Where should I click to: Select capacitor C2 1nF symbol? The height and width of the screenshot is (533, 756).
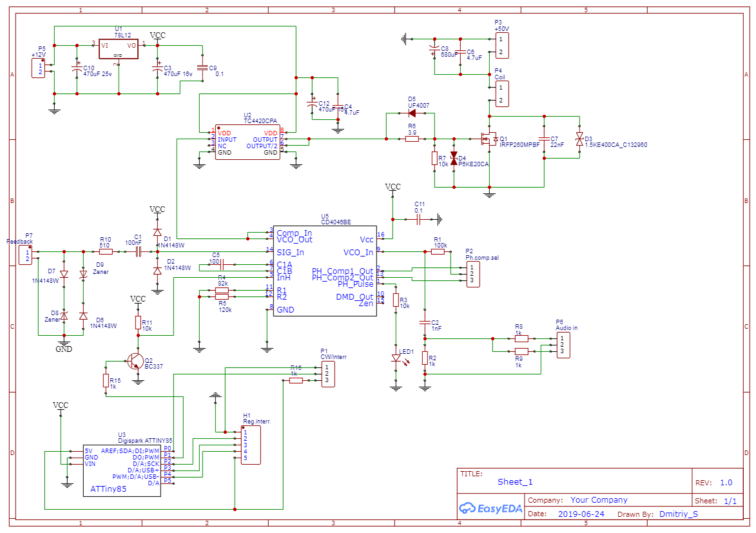click(x=425, y=322)
